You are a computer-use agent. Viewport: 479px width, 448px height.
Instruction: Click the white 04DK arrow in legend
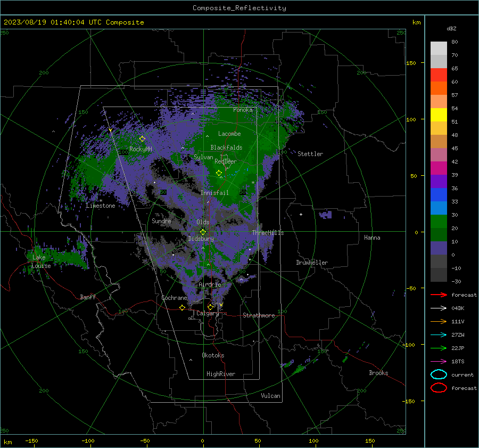(439, 308)
